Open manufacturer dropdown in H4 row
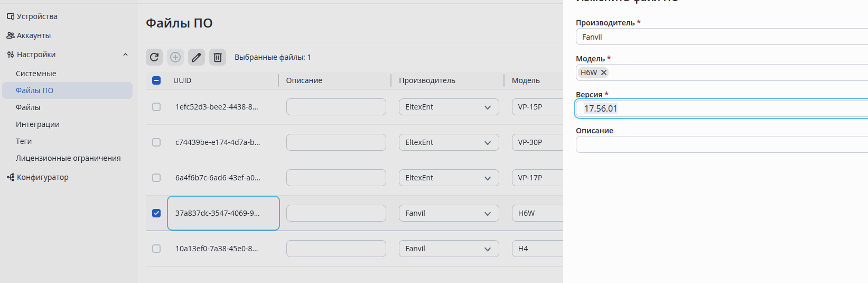Screen dimensions: 868x283 pyautogui.click(x=449, y=249)
